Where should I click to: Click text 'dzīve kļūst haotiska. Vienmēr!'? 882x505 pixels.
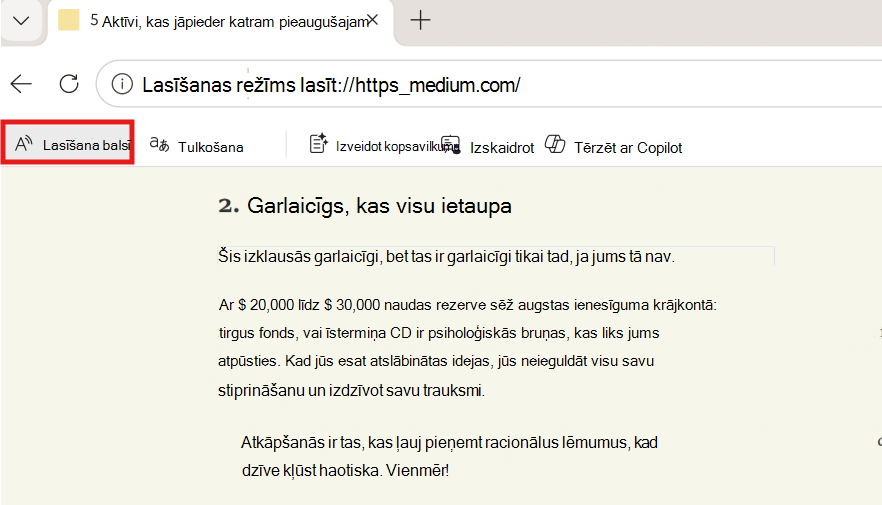(x=345, y=470)
